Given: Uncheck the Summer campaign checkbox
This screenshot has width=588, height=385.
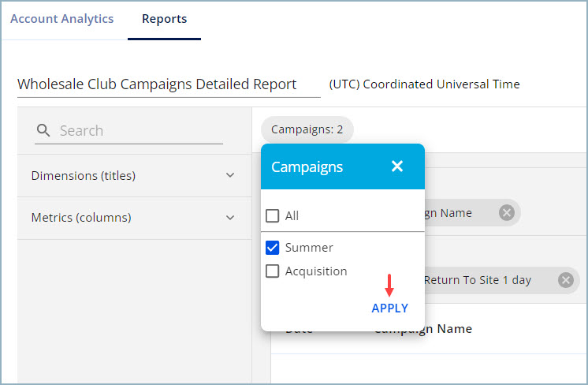Looking at the screenshot, I should tap(272, 248).
